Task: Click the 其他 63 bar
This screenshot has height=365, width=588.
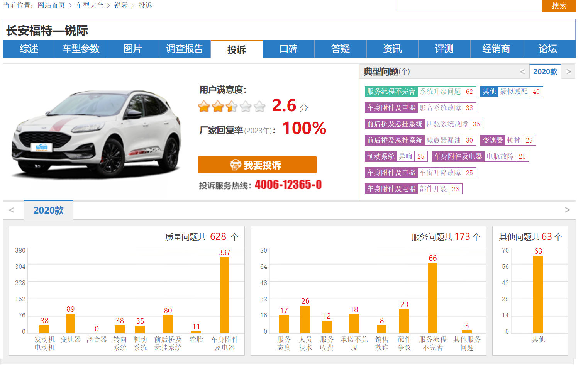Action: pyautogui.click(x=538, y=294)
